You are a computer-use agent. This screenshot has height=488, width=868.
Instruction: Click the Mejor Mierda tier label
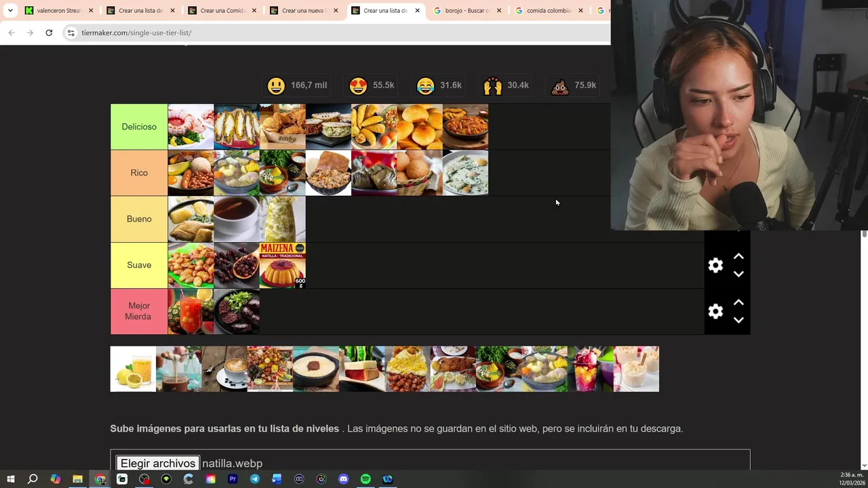pos(139,311)
